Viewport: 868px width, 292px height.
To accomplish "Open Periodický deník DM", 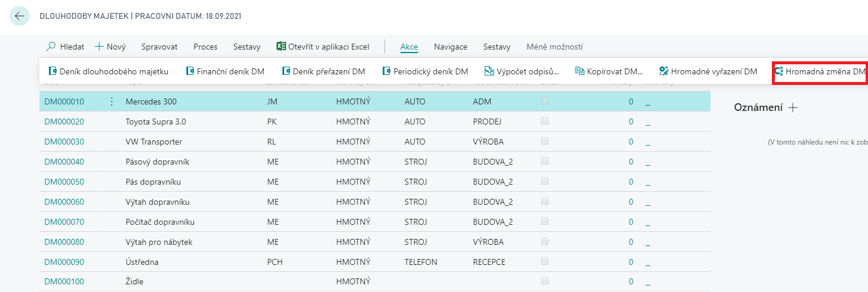I will (425, 71).
